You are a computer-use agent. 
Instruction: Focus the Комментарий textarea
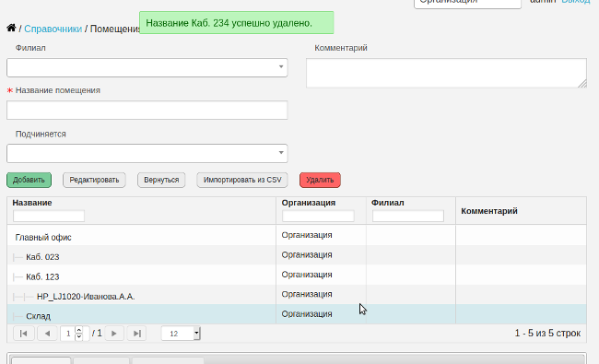pos(446,73)
